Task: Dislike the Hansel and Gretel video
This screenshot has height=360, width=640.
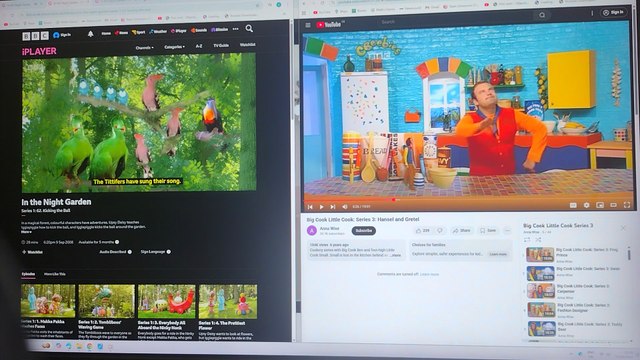Action: (440, 231)
